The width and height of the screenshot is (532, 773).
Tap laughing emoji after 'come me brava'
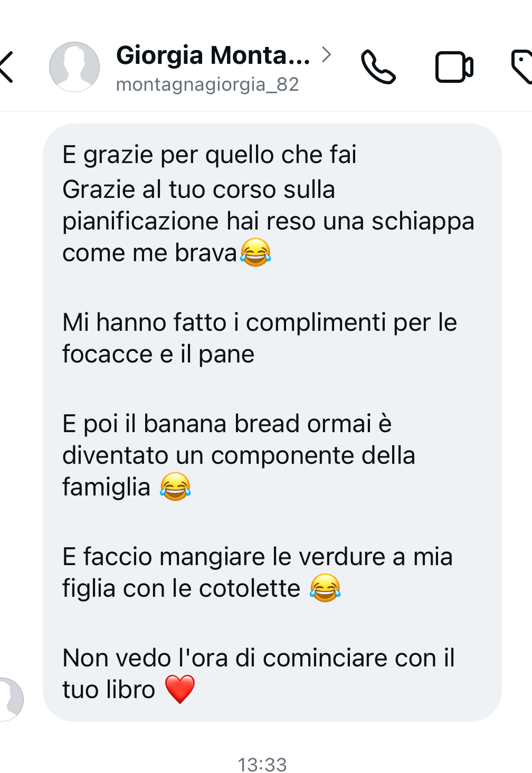(256, 252)
